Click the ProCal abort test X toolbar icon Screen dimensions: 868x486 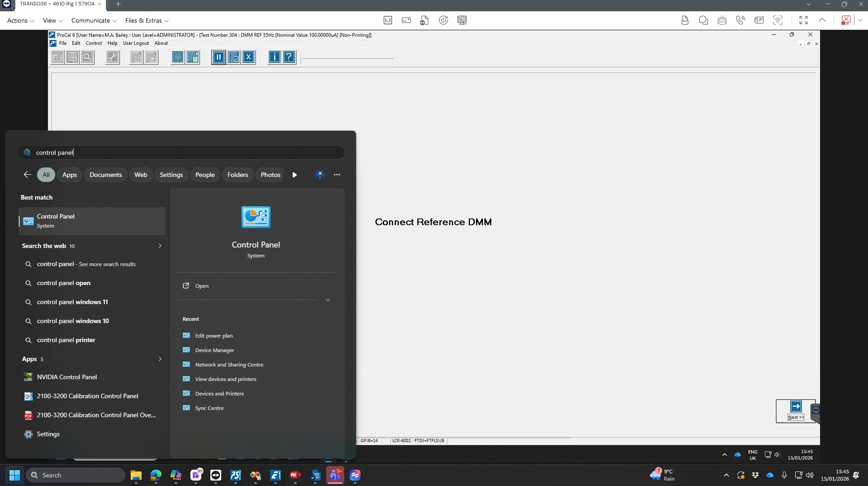248,57
